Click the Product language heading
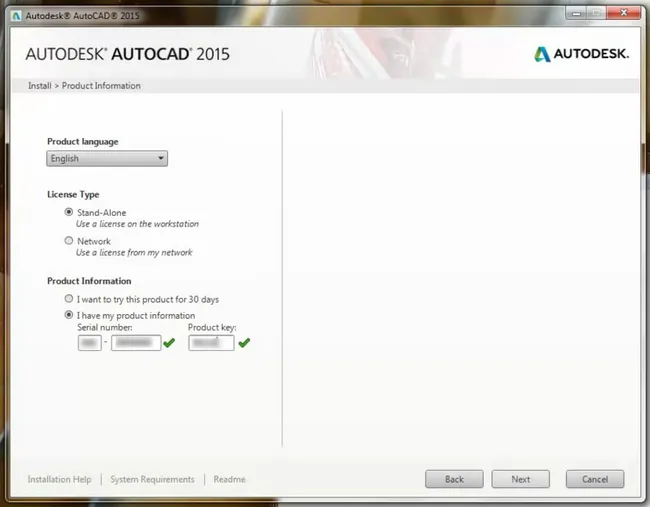The image size is (650, 507). 82,142
